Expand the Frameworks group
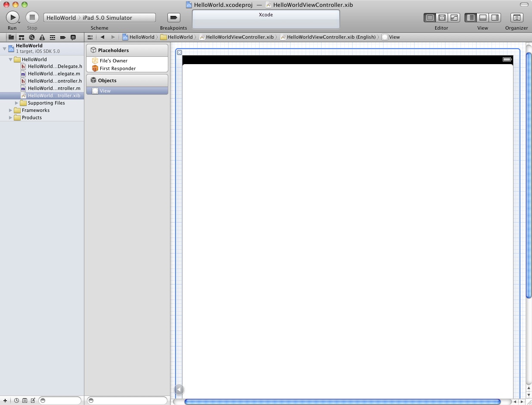Viewport: 532px width, 405px height. (11, 110)
